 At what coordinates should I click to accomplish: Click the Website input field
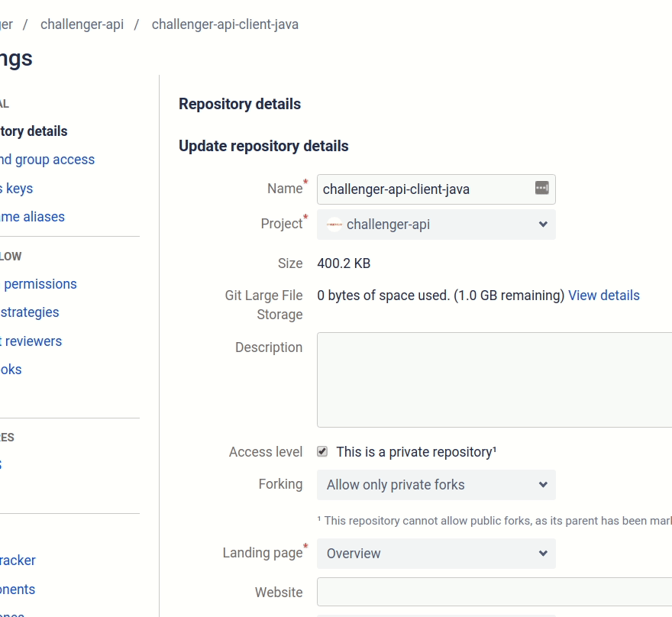tap(494, 593)
